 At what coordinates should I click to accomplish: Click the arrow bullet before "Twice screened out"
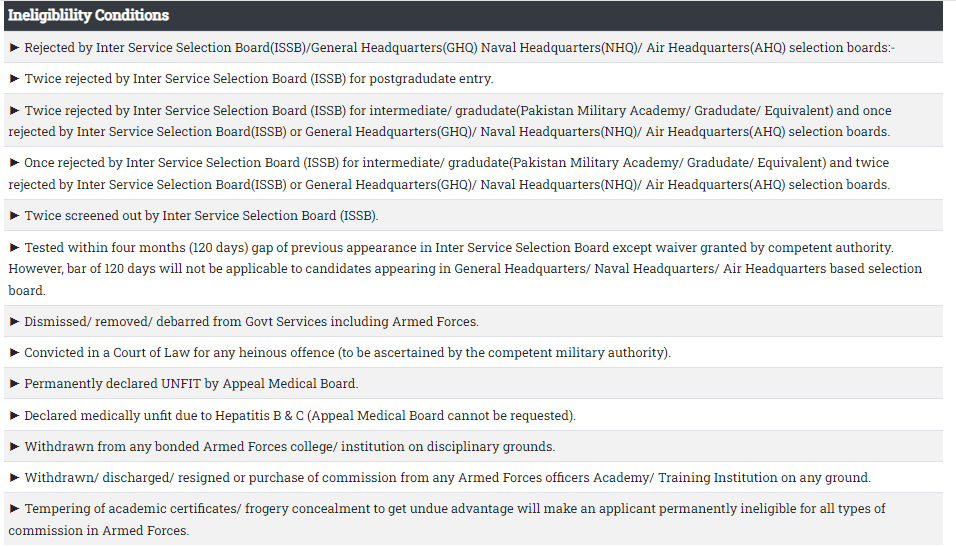(14, 215)
